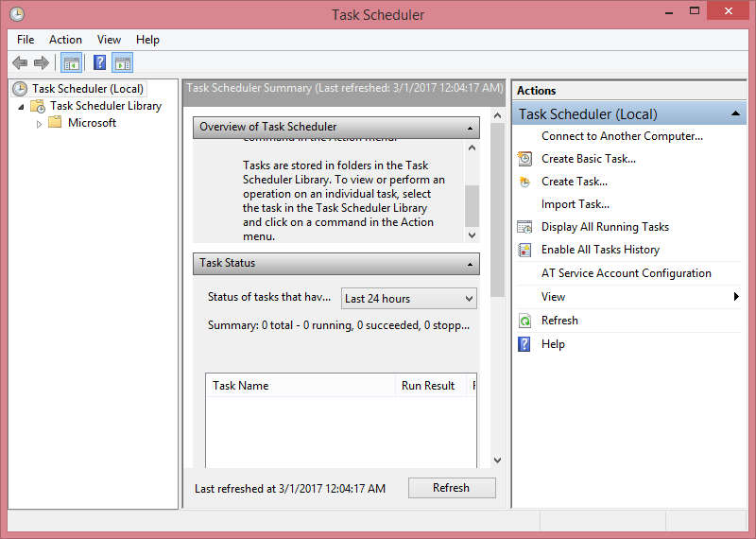Screen dimensions: 756x539
Task: Expand the Microsoft folder node
Action: (39, 124)
